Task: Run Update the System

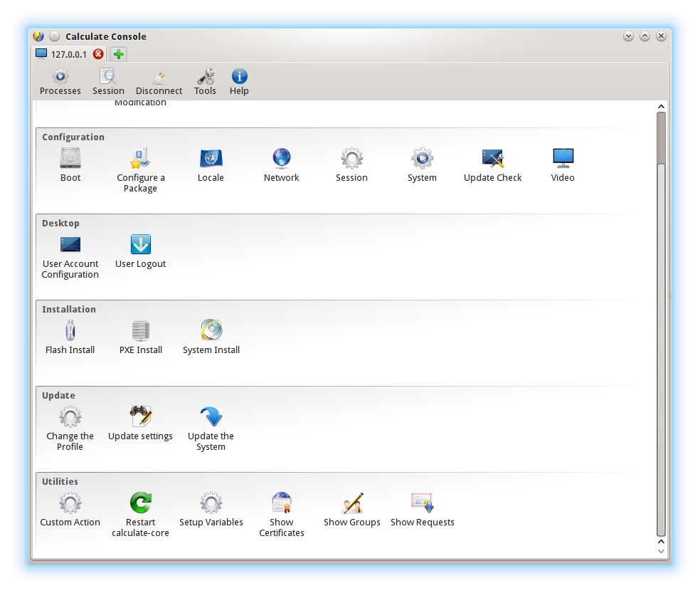Action: click(x=211, y=429)
